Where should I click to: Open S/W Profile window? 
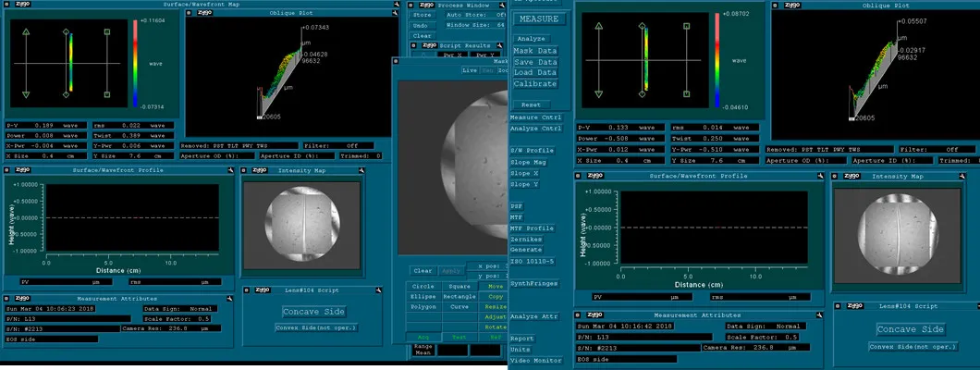532,151
